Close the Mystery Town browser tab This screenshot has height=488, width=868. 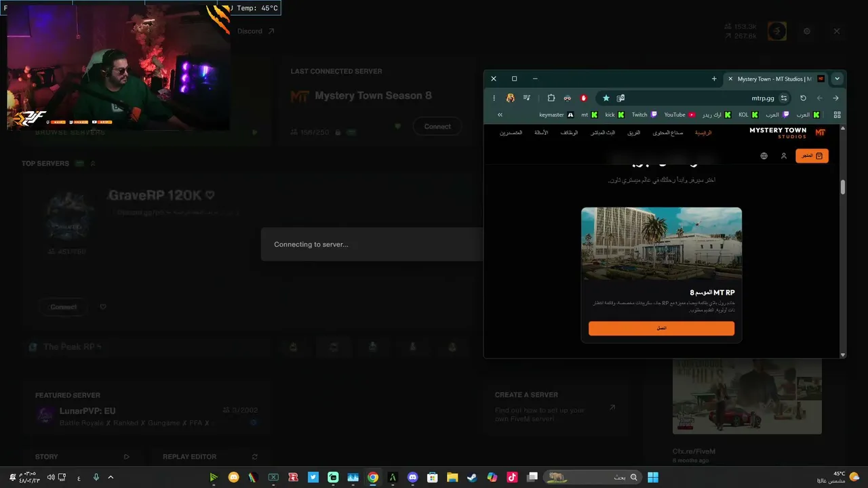(x=730, y=79)
